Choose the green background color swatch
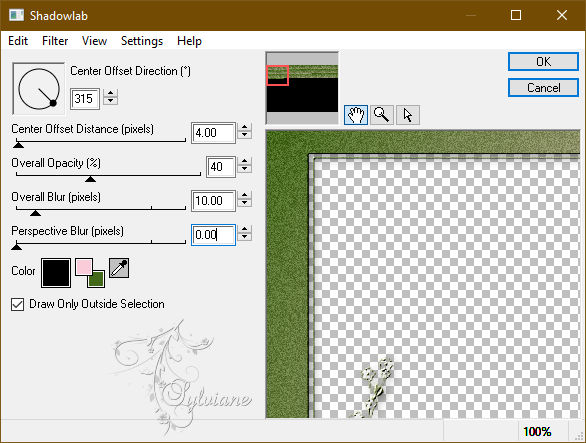 (x=97, y=279)
